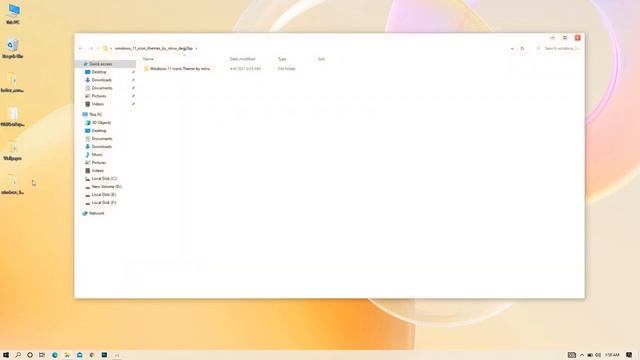Open Microsoft Store from the taskbar
Screen dimensions: 640x360
[x=80, y=355]
